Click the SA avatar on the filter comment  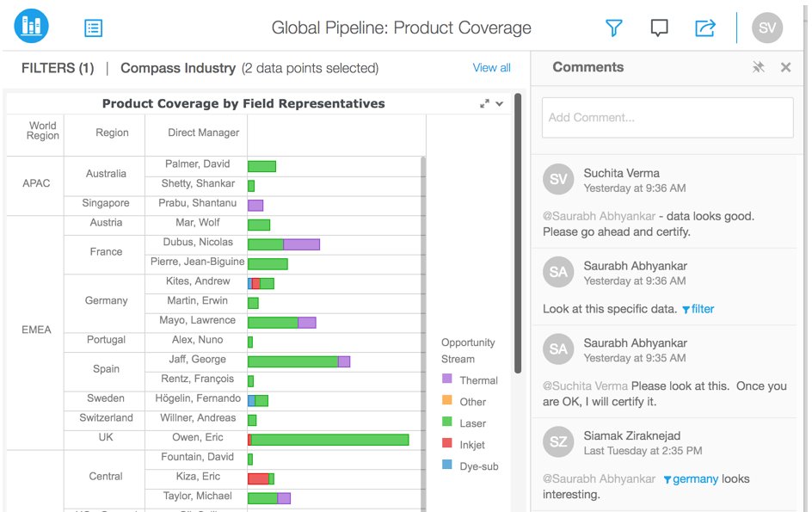(x=558, y=272)
